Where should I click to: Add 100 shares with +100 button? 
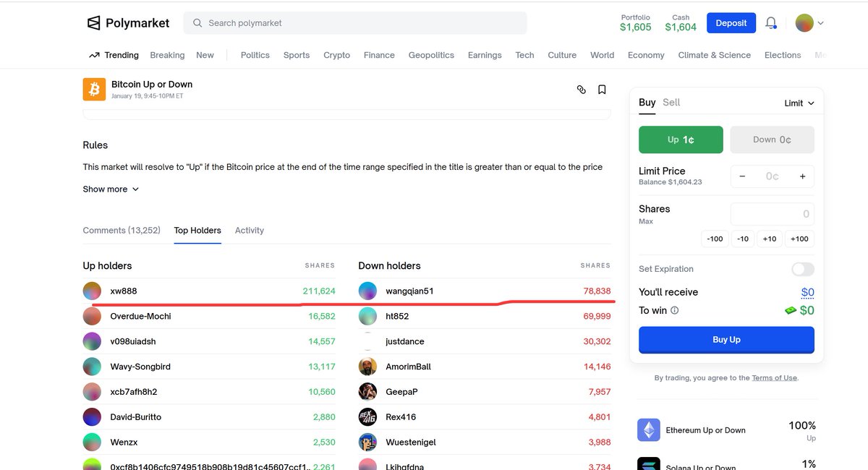[x=799, y=239]
